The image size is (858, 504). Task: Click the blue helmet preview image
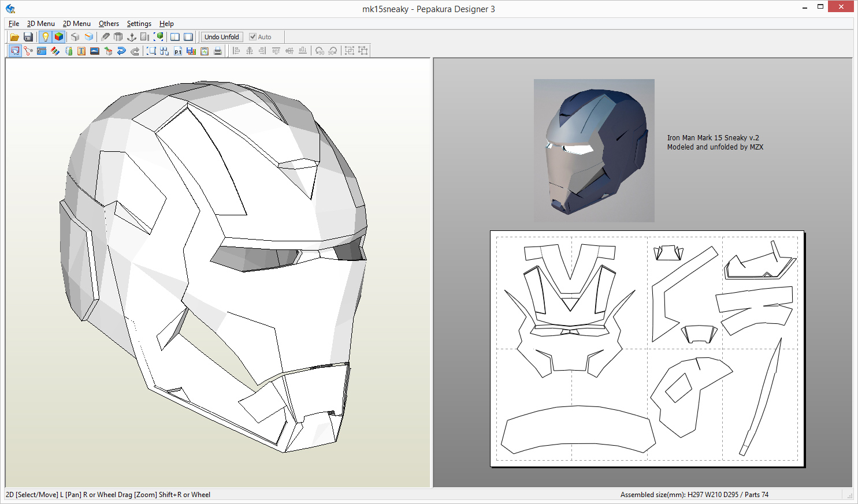[x=594, y=151]
